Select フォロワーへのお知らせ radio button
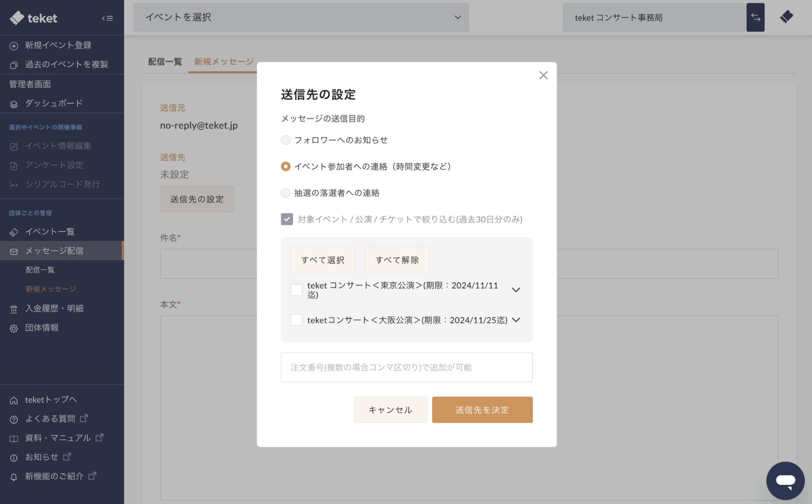The width and height of the screenshot is (812, 504). tap(286, 140)
